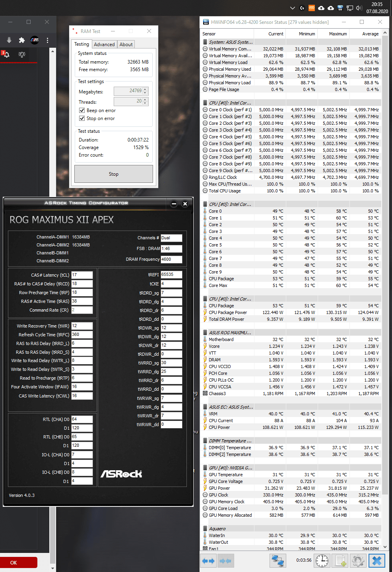The image size is (392, 572).
Task: Click browser downloads arrow icon
Action: 9,40
